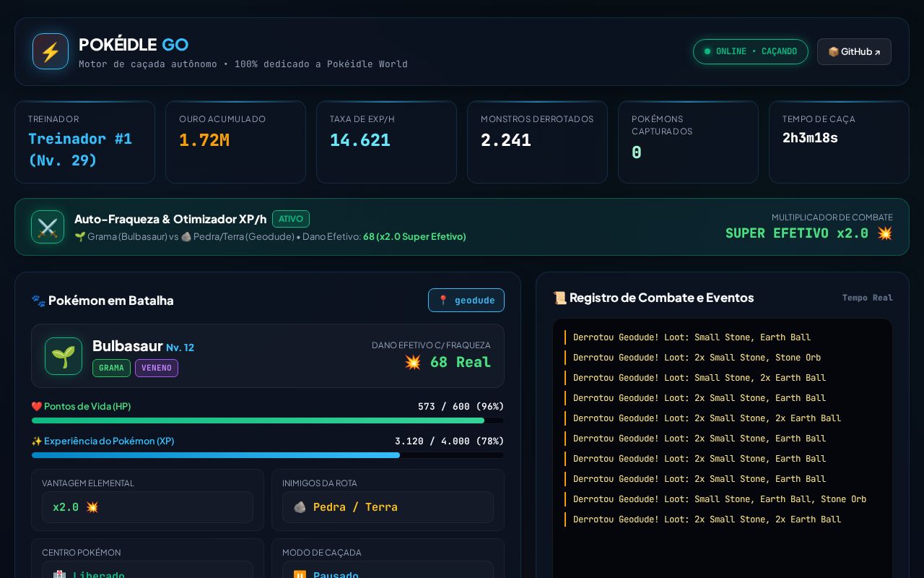Click the heart icon beside Pontos de Vida

37,407
